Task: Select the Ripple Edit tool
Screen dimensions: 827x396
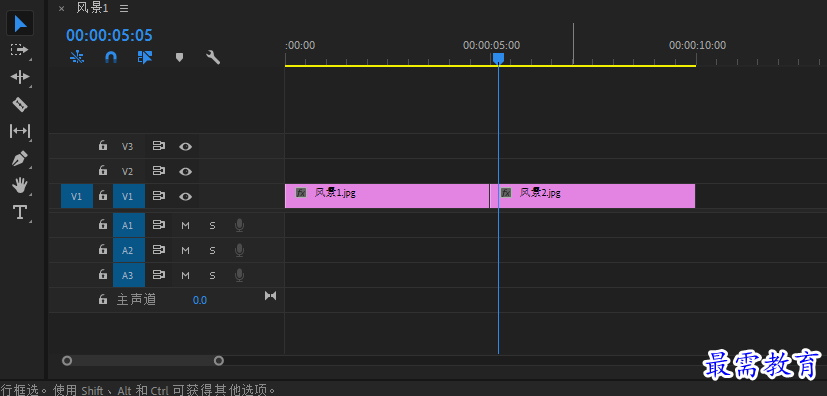Action: pos(20,77)
